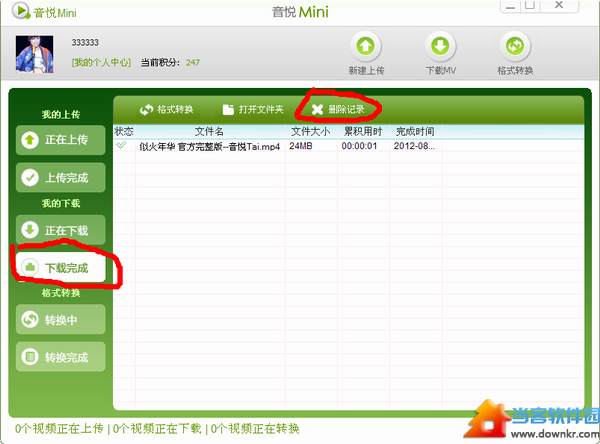Close the 音悦Mini window
Image resolution: width=600 pixels, height=444 pixels.
tap(559, 5)
